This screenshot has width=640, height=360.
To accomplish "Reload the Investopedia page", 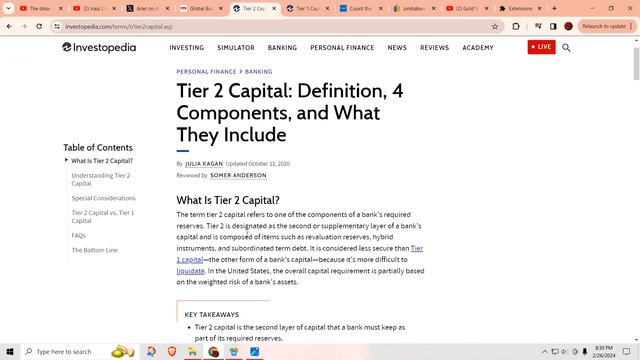I will point(39,26).
